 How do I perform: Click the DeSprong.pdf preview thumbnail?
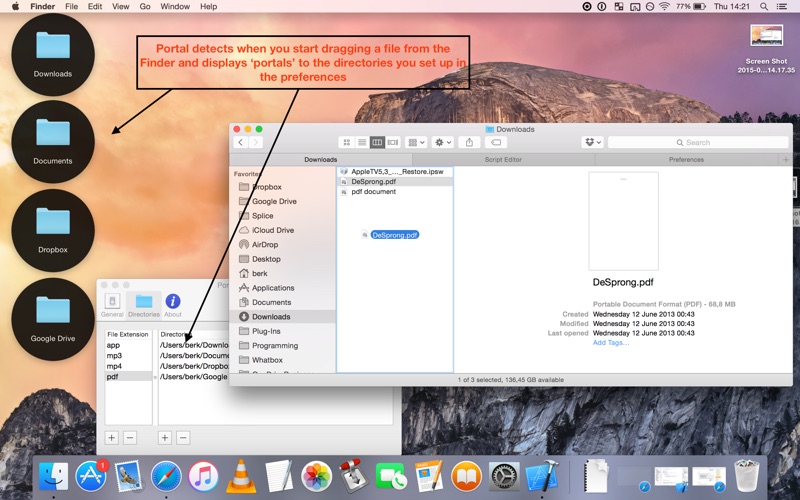click(x=623, y=221)
